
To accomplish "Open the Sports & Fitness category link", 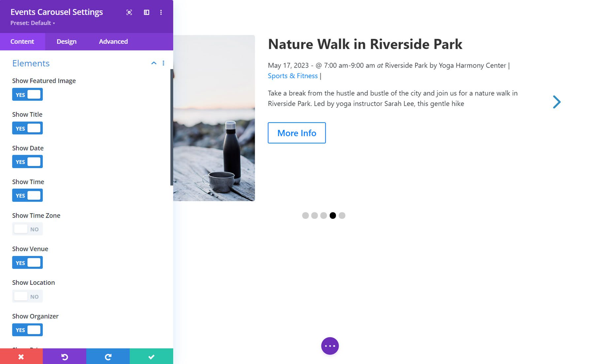I will tap(292, 76).
